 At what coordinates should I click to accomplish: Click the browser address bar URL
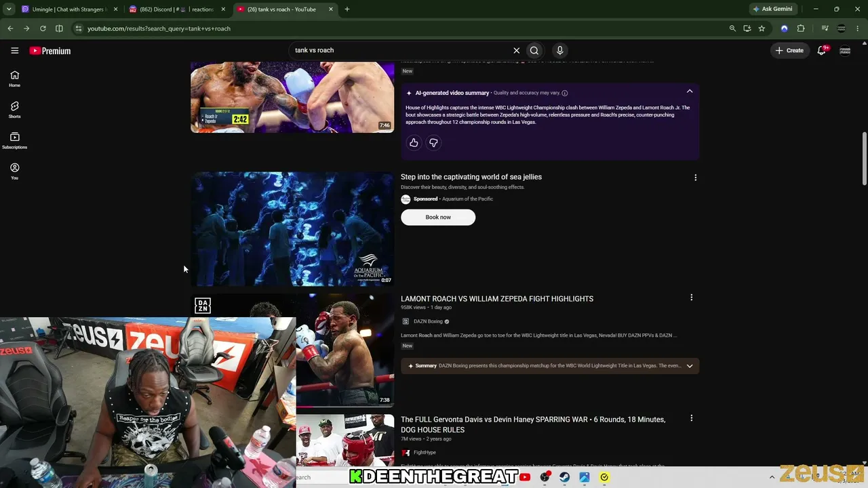pos(159,28)
